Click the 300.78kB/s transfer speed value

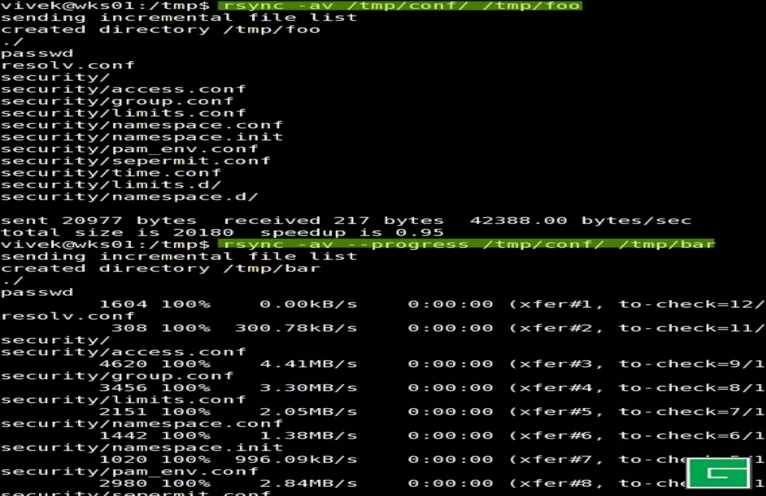[296, 328]
